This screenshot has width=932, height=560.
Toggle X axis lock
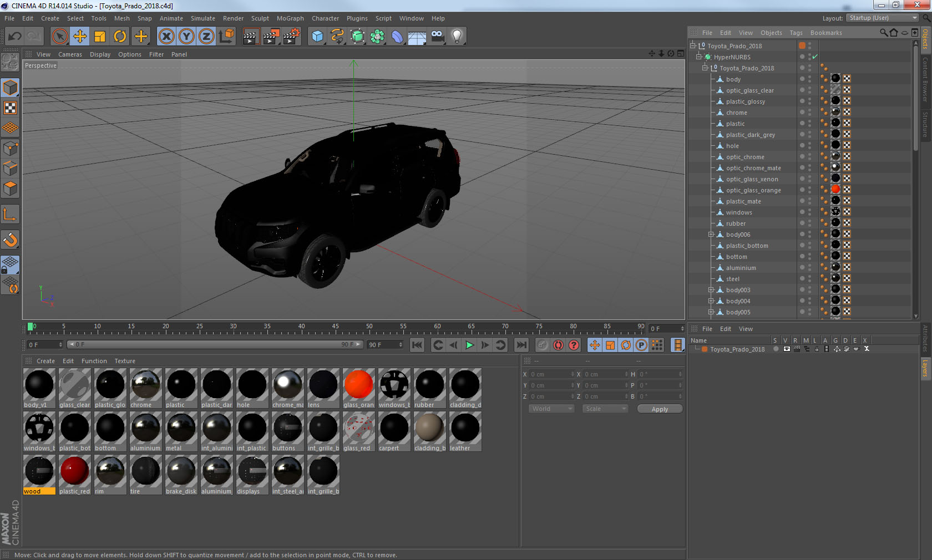pyautogui.click(x=166, y=37)
